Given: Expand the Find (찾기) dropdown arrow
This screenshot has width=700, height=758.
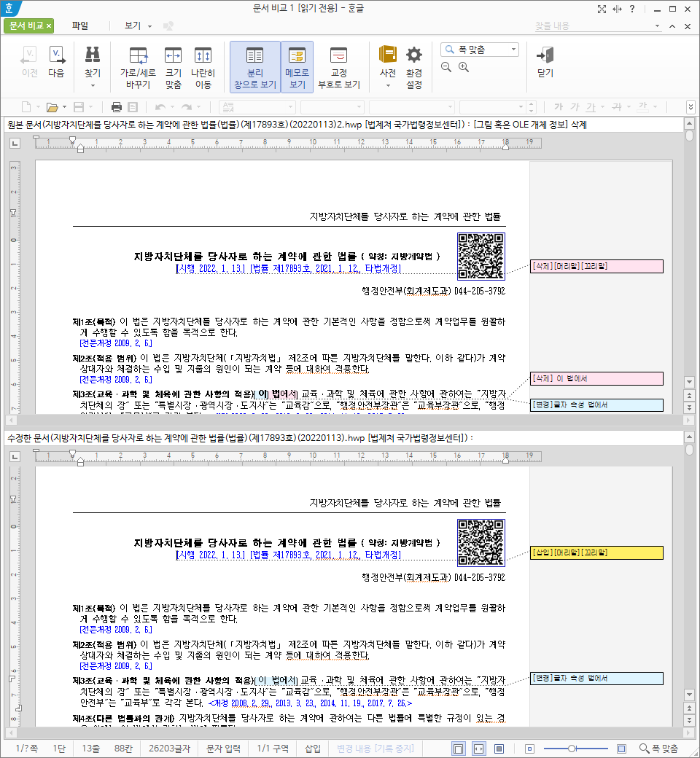Looking at the screenshot, I should coord(93,85).
